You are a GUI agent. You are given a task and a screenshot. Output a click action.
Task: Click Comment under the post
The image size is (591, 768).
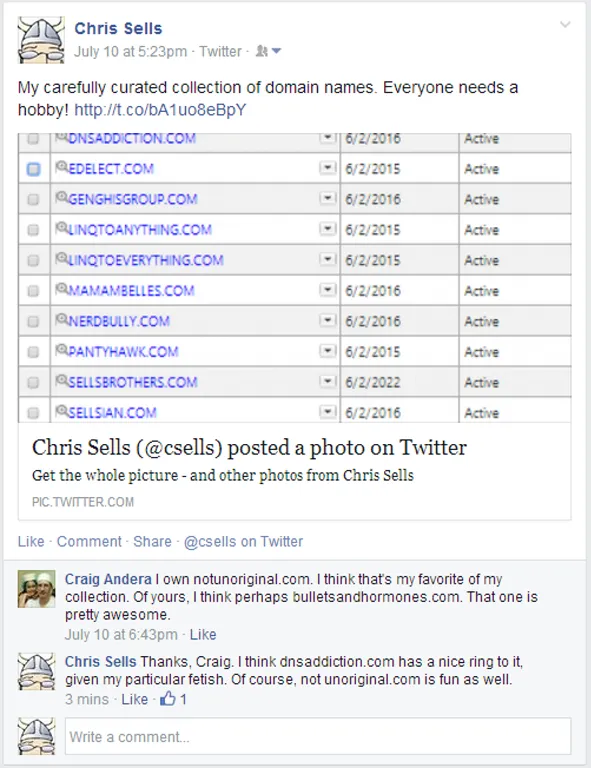tap(89, 541)
